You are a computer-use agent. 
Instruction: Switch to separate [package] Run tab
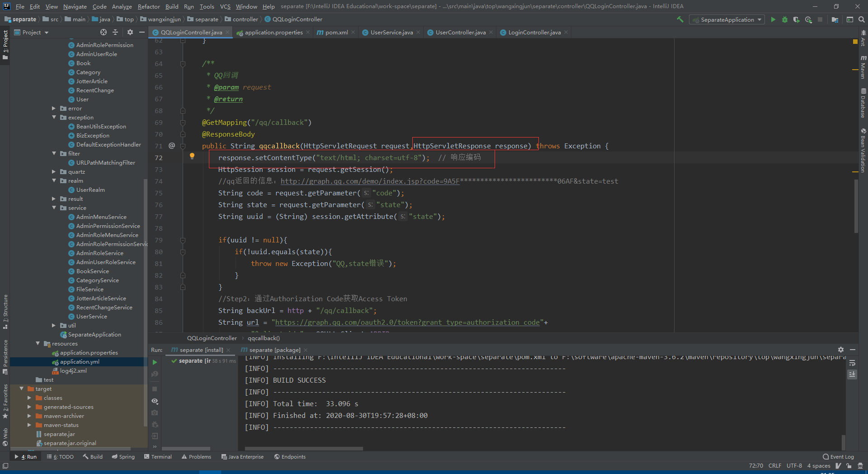point(274,350)
